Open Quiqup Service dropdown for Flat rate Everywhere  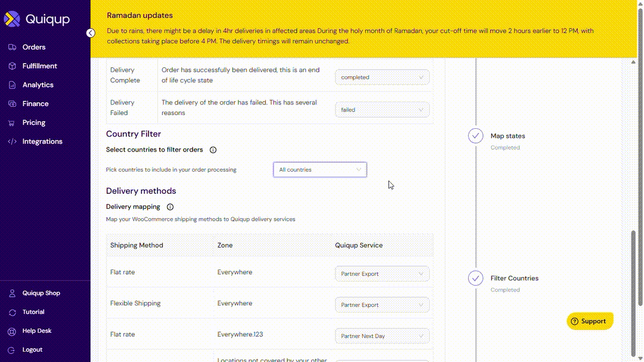coord(382,274)
